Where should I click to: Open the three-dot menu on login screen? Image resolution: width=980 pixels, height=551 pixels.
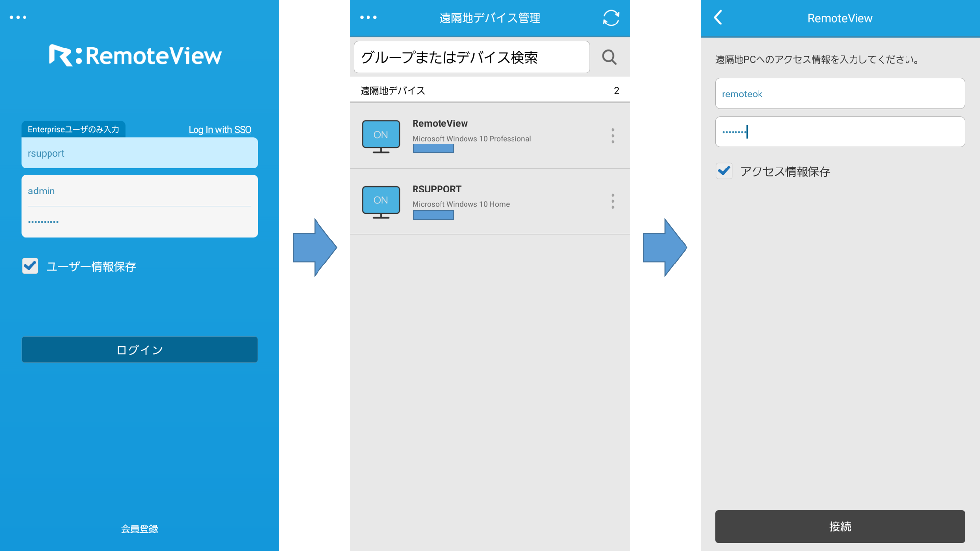(18, 17)
